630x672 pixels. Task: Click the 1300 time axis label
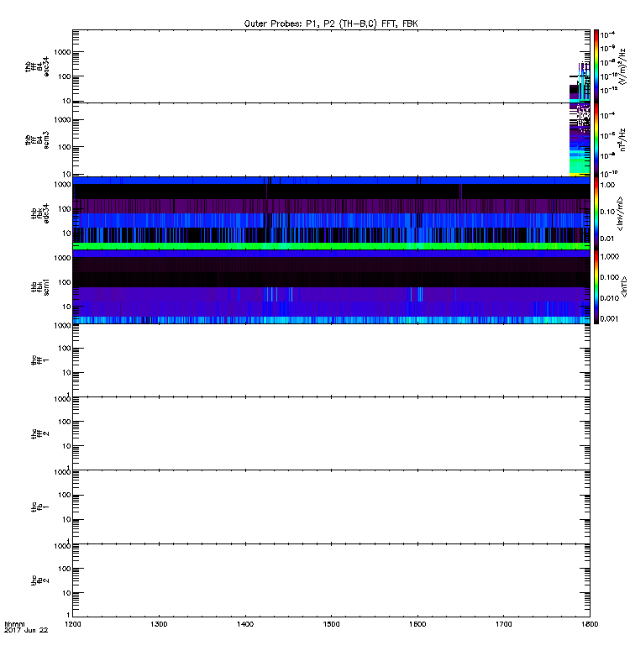[x=159, y=624]
